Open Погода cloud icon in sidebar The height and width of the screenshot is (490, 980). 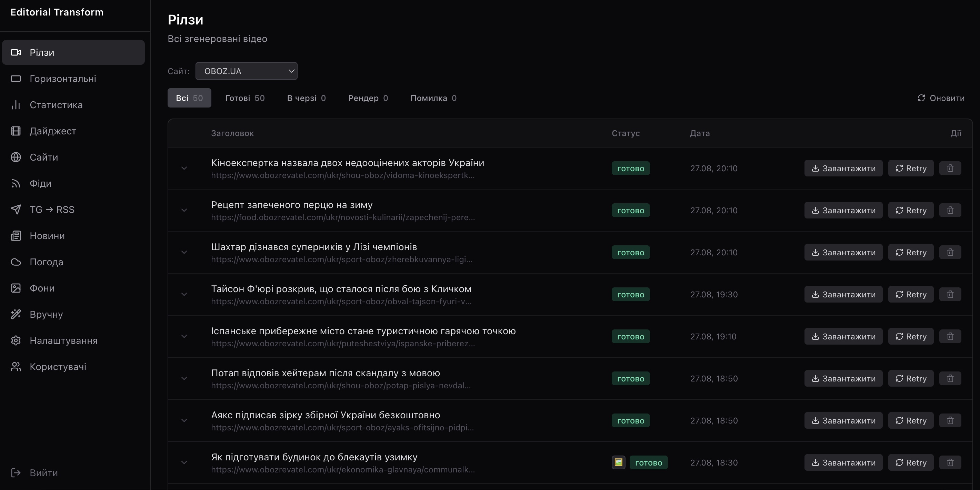coord(16,262)
